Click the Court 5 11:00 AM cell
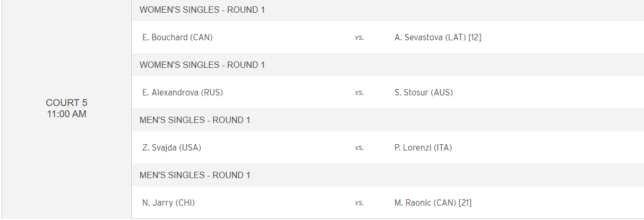Screen dimensions: 644x220 [66, 108]
